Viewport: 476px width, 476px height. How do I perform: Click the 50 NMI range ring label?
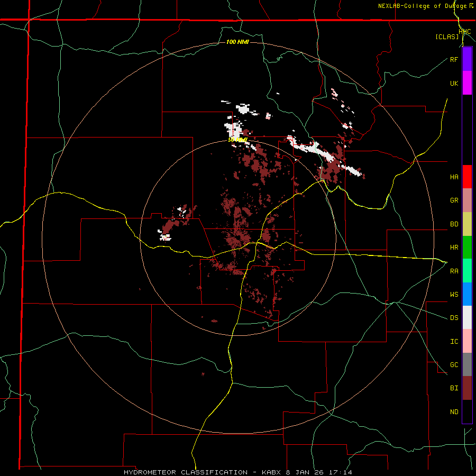(237, 140)
